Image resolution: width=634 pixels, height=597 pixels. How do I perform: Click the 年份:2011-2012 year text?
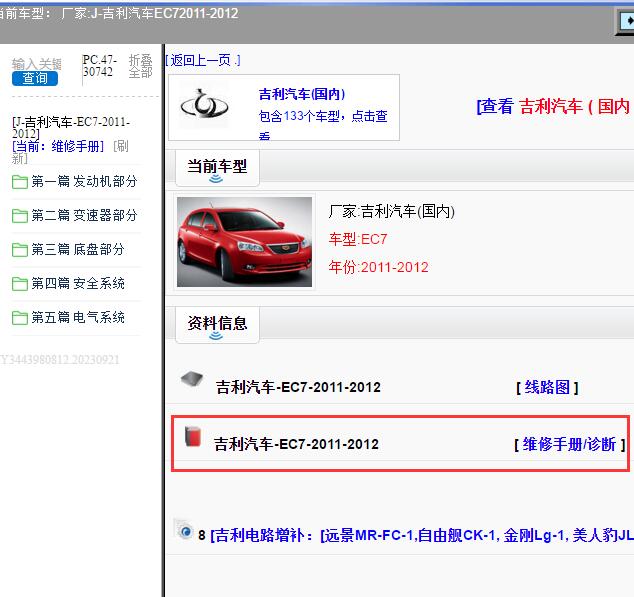[x=378, y=267]
